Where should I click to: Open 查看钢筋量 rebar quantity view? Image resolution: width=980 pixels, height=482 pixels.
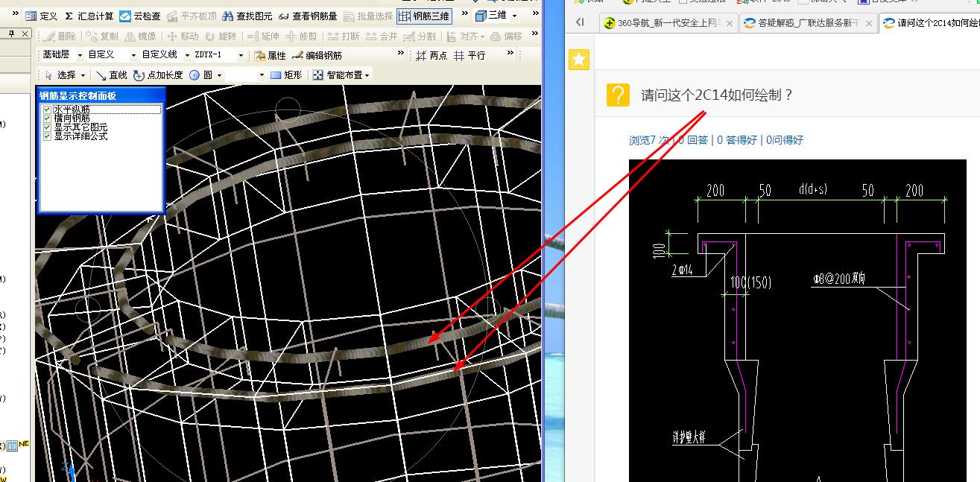[x=308, y=16]
